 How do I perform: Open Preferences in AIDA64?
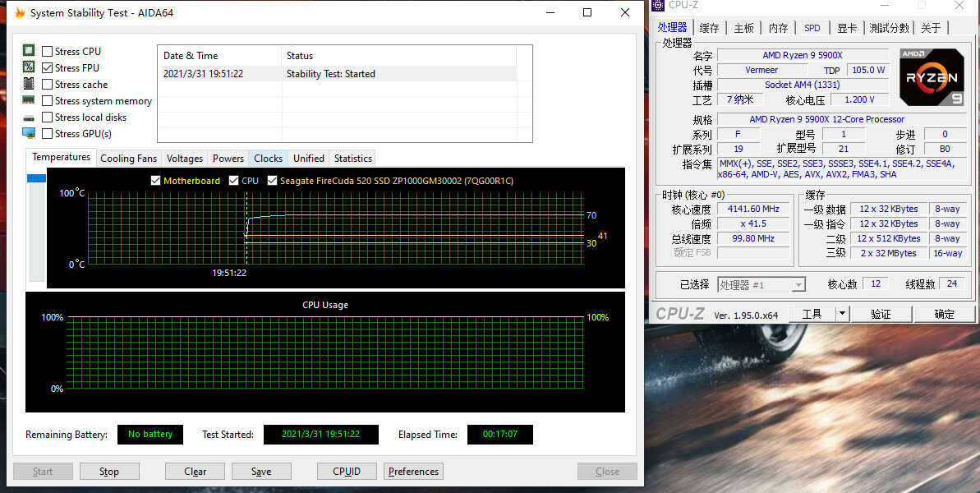click(414, 472)
